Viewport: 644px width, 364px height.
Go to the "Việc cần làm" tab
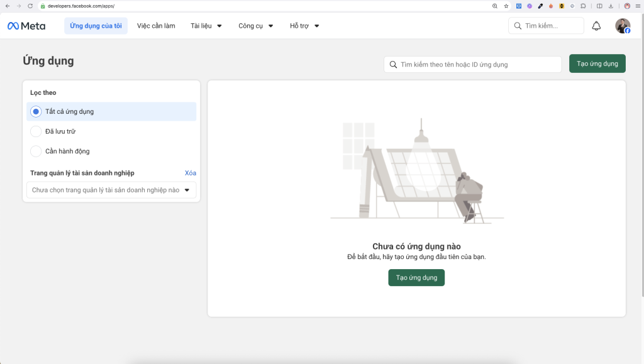tap(156, 26)
